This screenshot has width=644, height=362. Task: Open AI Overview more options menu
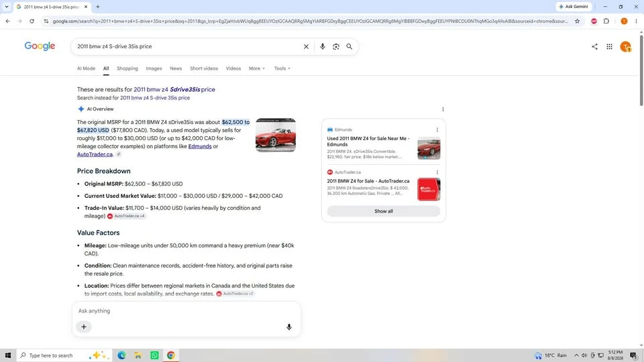443,109
